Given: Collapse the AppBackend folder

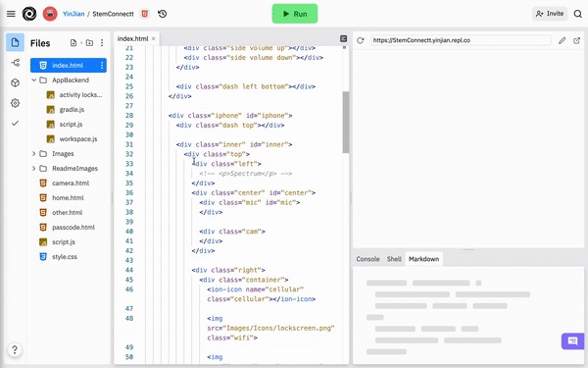Looking at the screenshot, I should [33, 80].
